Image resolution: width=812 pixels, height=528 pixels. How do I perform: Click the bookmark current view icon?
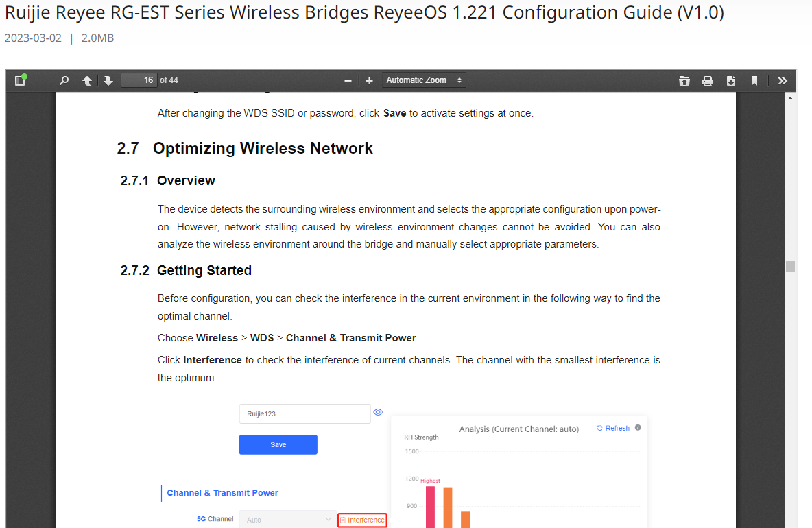[754, 81]
